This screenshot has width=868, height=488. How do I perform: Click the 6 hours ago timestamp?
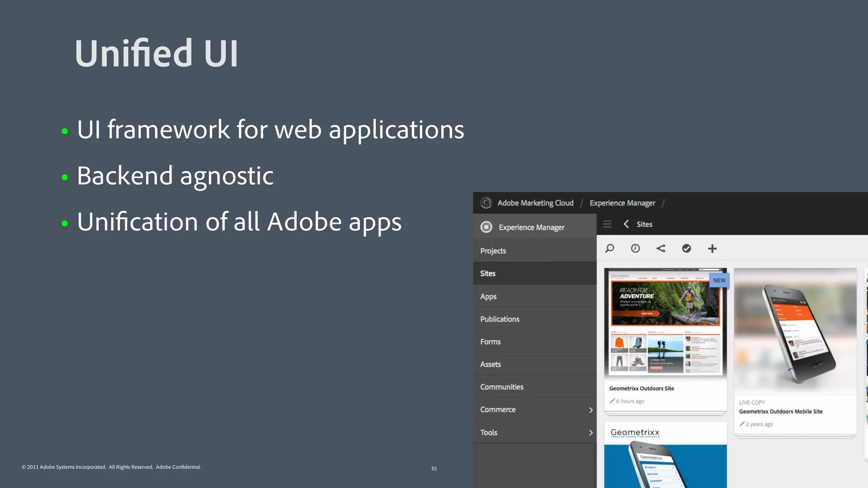pos(630,401)
